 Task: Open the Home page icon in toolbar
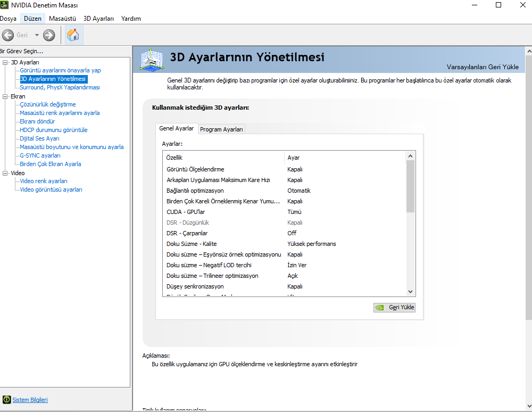(73, 35)
